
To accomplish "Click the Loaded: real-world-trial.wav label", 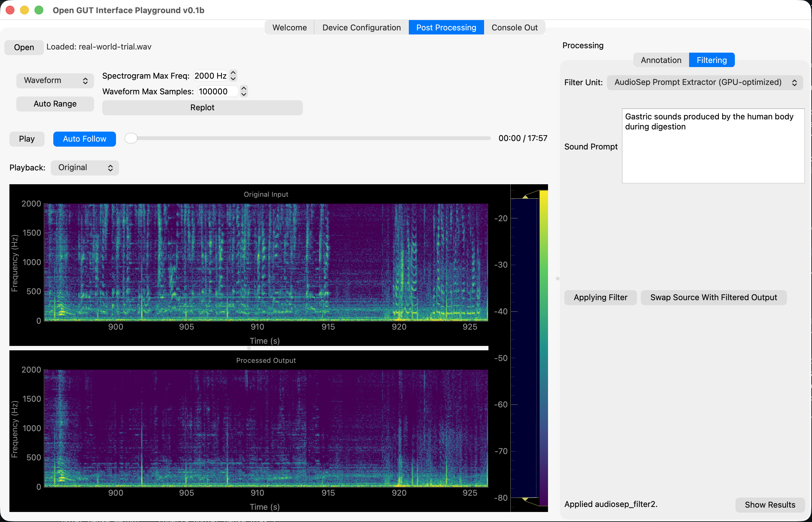I will pos(99,47).
